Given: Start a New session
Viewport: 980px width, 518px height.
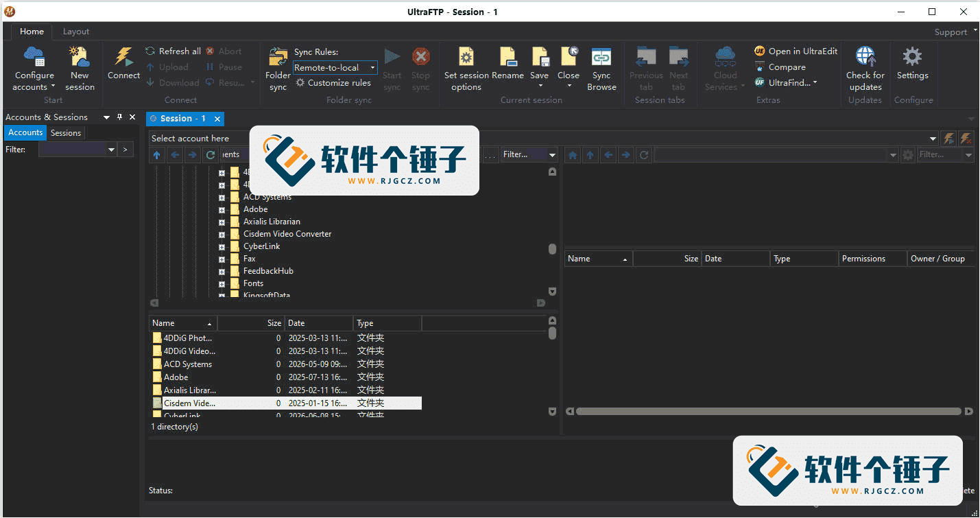Looking at the screenshot, I should pos(80,69).
